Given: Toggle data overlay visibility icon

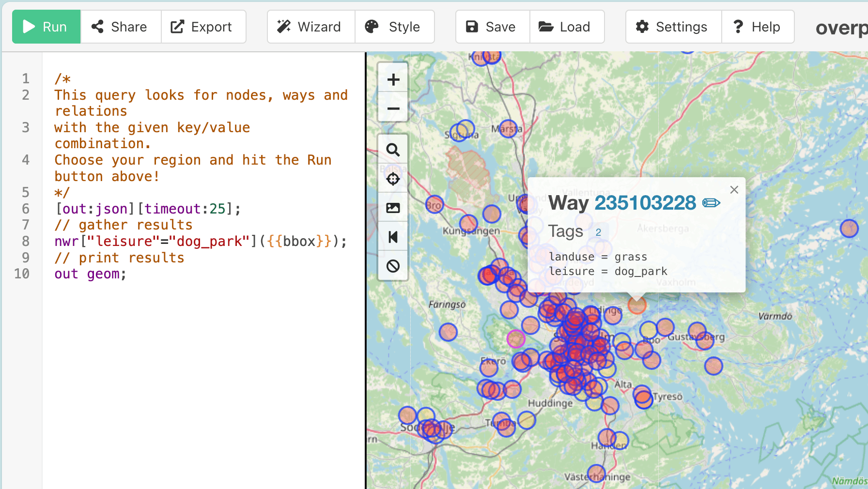Looking at the screenshot, I should 393,266.
